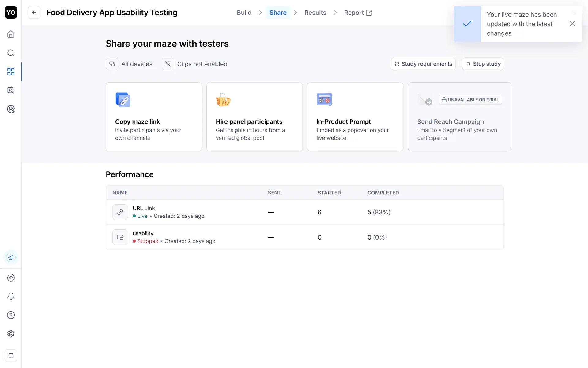Image resolution: width=588 pixels, height=368 pixels.
Task: Open search from the sidebar
Action: pos(11,53)
